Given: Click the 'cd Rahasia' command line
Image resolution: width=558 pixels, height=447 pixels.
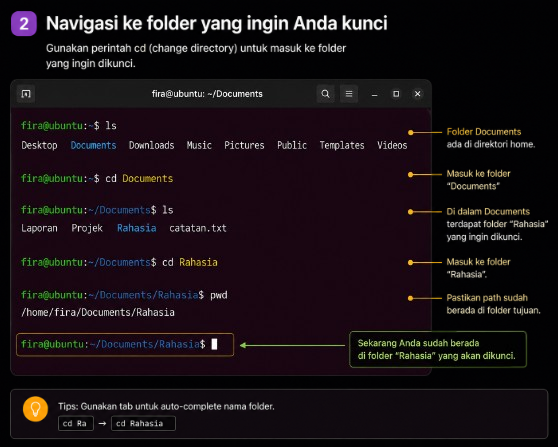Looking at the screenshot, I should [119, 262].
